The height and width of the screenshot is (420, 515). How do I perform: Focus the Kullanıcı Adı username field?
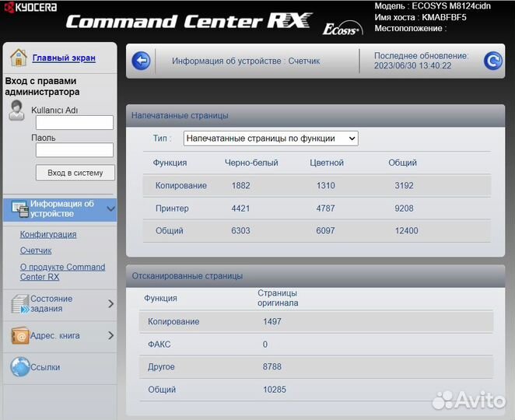click(75, 123)
